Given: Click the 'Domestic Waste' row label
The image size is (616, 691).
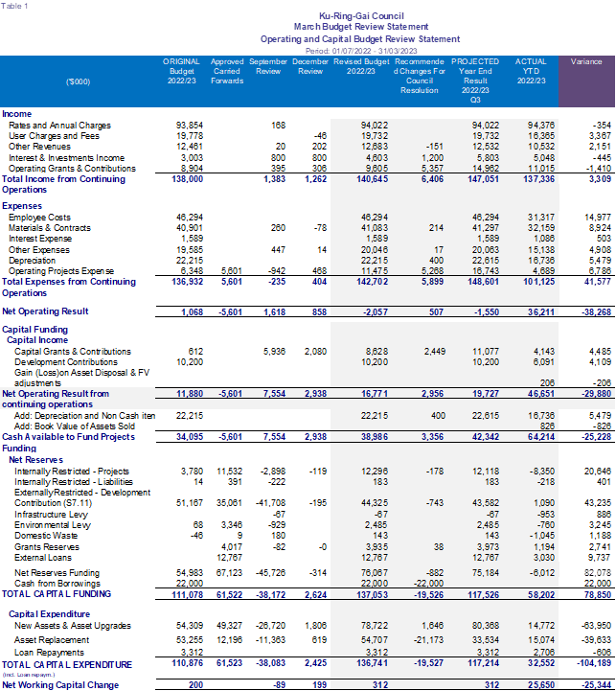Looking at the screenshot, I should 46,536.
